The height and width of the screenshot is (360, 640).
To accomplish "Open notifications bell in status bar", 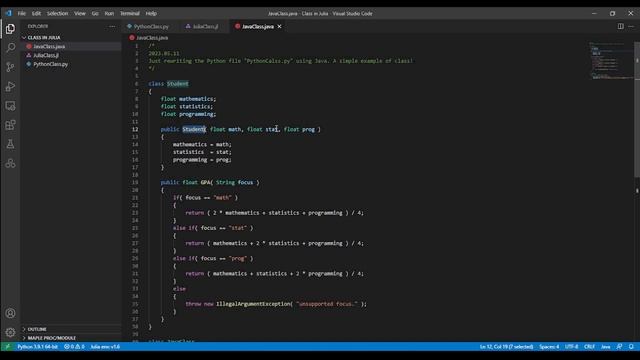I will 631,347.
